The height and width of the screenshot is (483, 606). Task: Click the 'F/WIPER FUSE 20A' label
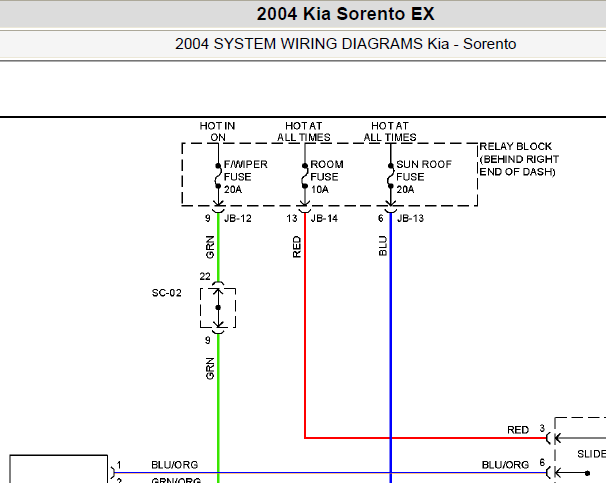(x=245, y=177)
